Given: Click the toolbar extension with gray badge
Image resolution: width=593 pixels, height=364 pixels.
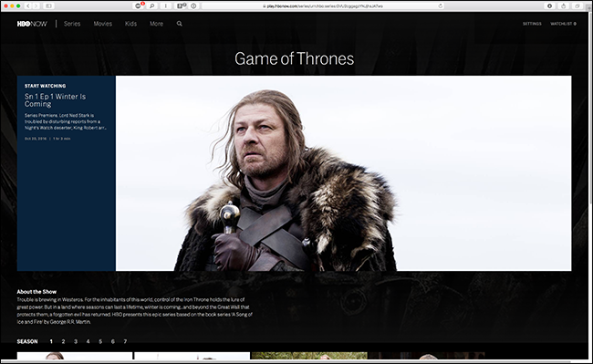Looking at the screenshot, I should (x=181, y=6).
